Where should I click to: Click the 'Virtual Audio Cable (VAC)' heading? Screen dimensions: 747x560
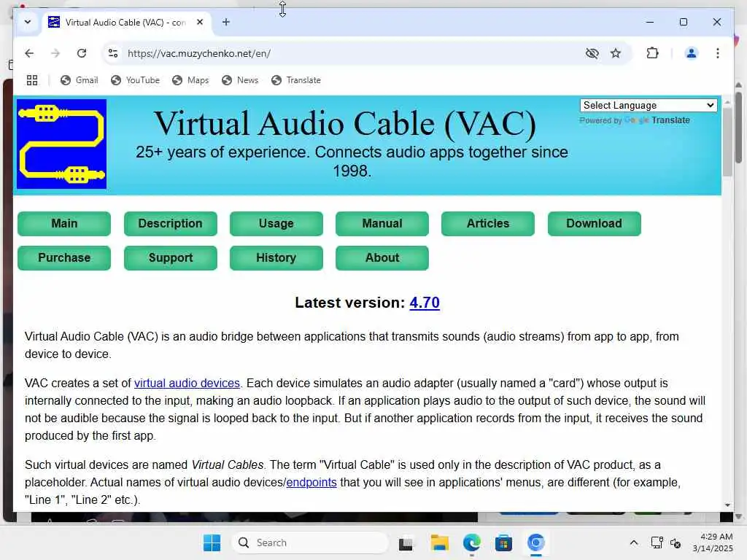345,124
